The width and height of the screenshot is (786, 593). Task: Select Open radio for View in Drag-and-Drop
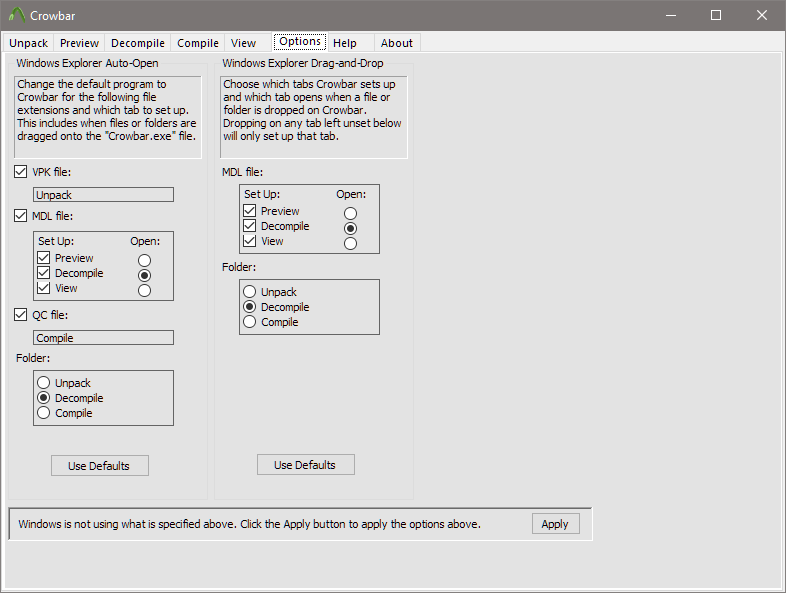click(x=350, y=244)
